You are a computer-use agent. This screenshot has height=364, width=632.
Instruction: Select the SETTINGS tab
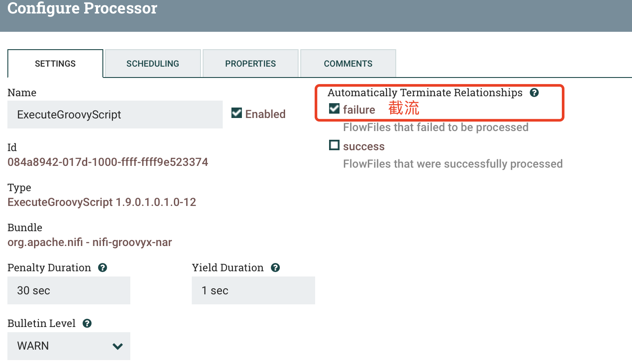[x=55, y=64]
